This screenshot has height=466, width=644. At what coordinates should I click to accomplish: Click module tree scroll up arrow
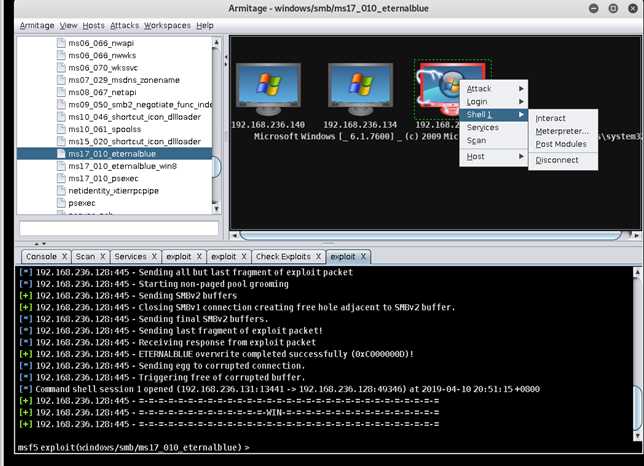216,42
